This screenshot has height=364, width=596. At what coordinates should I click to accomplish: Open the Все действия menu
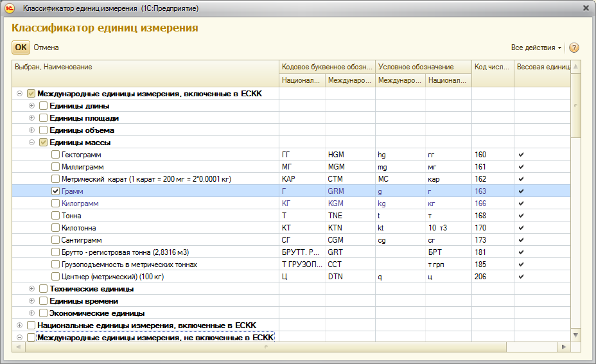pyautogui.click(x=536, y=48)
